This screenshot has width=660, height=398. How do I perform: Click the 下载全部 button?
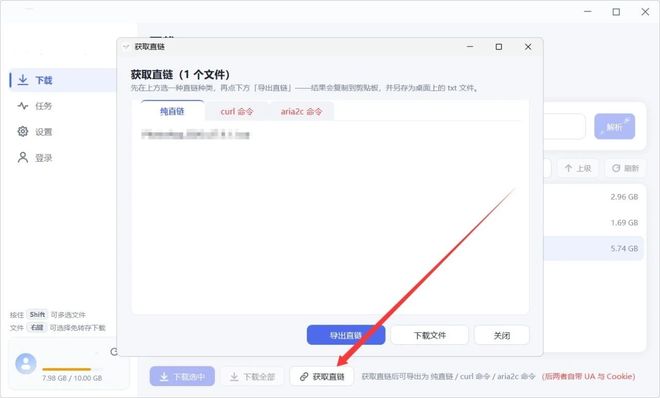pos(253,377)
